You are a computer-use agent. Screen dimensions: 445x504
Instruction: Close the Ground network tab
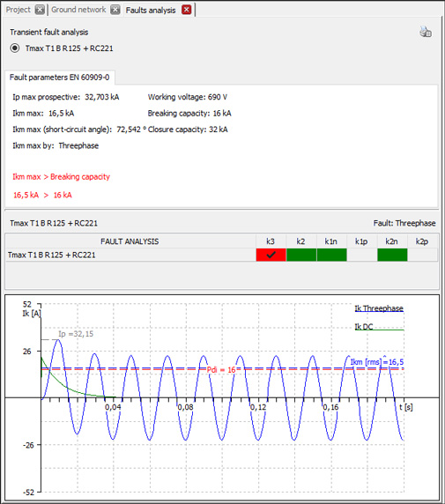[x=115, y=10]
